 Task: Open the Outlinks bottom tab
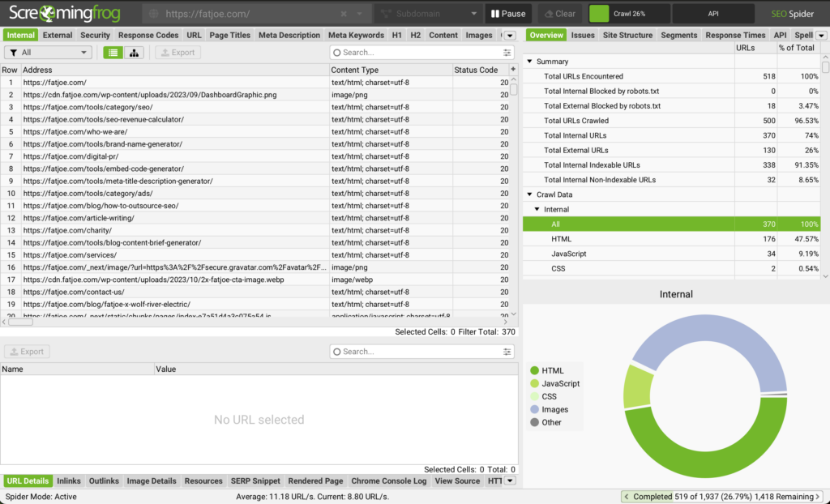[x=104, y=481]
